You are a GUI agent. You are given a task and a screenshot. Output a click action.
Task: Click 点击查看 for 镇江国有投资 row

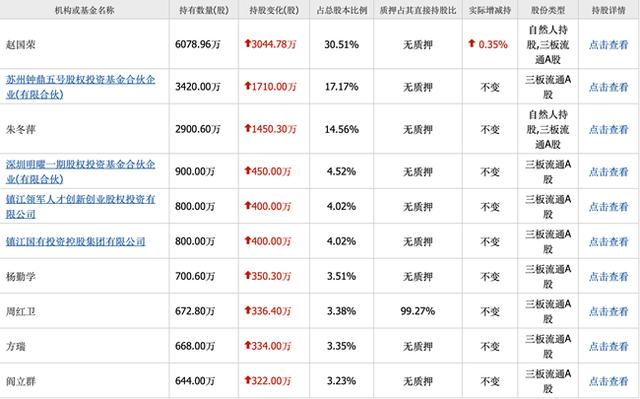point(609,242)
